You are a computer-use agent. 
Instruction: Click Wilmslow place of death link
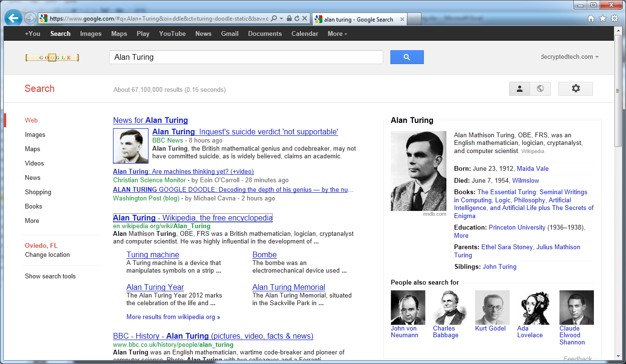click(525, 180)
